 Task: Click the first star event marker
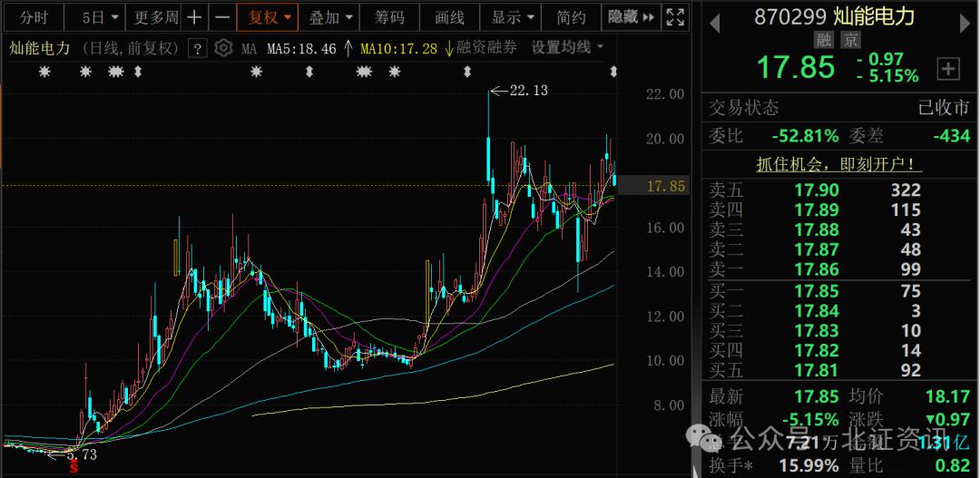[x=44, y=72]
